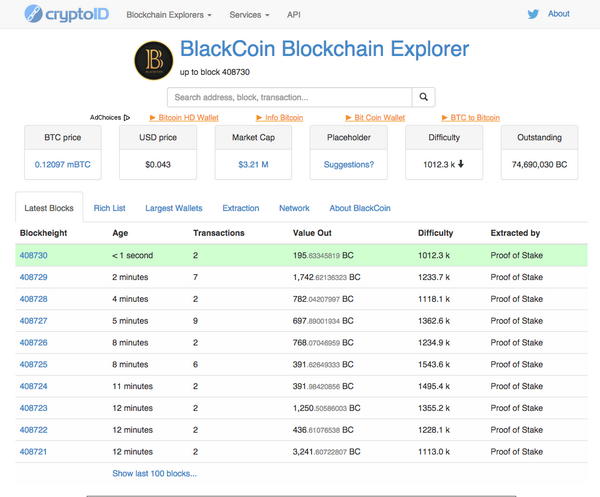Open block 408727

click(34, 321)
